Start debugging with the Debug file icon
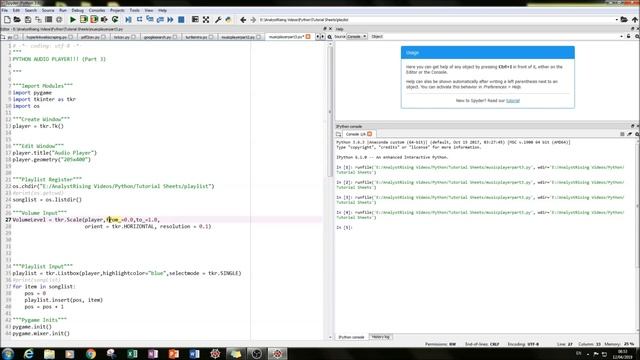The image size is (640, 360). click(129, 20)
